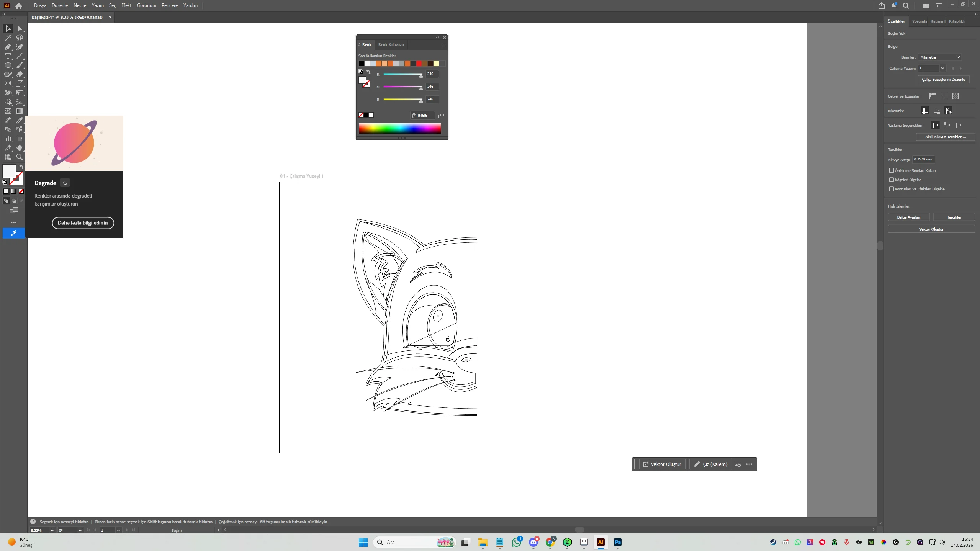Select the Paintbrush tool
This screenshot has width=980, height=551.
click(x=20, y=65)
